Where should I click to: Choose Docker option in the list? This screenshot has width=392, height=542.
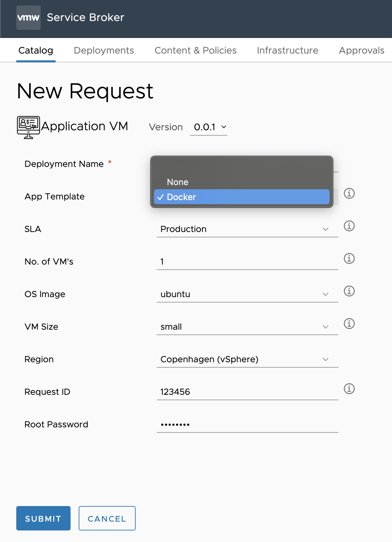(x=242, y=197)
